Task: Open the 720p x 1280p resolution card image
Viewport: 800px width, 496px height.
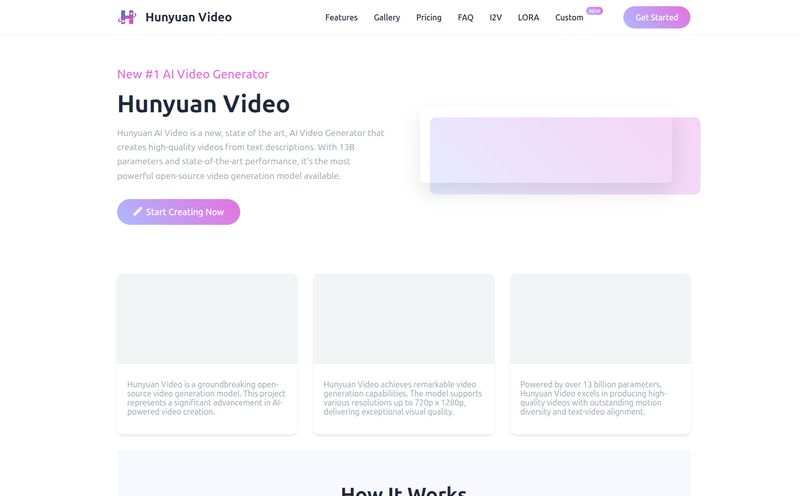Action: pyautogui.click(x=404, y=319)
